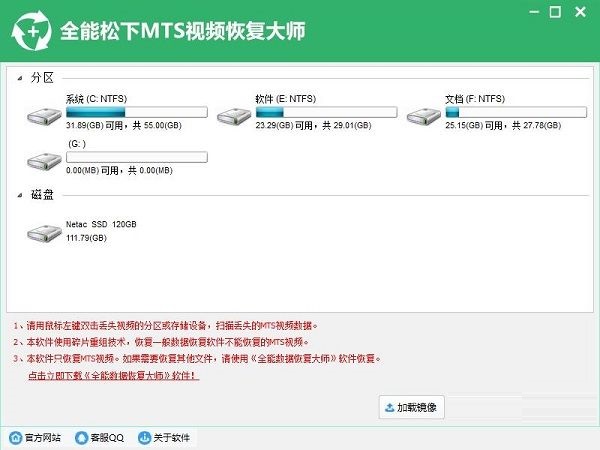Click 31.89(GB) 可用，共 55.00(GB) text
The image size is (600, 450).
click(x=124, y=125)
